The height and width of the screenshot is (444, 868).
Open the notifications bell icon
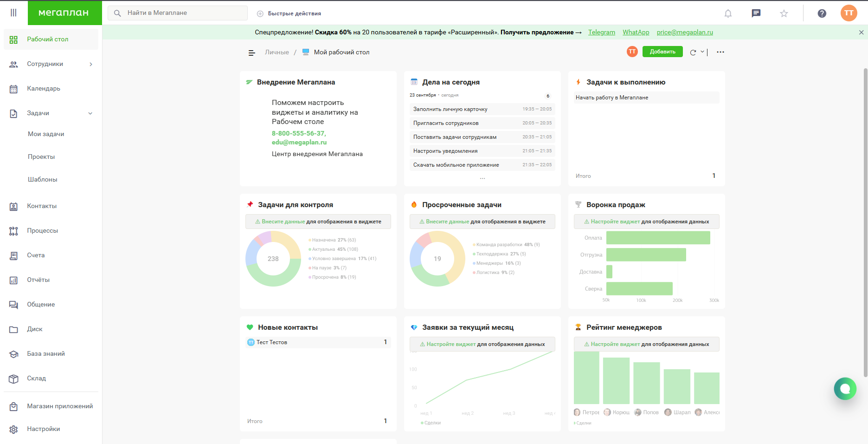tap(728, 13)
